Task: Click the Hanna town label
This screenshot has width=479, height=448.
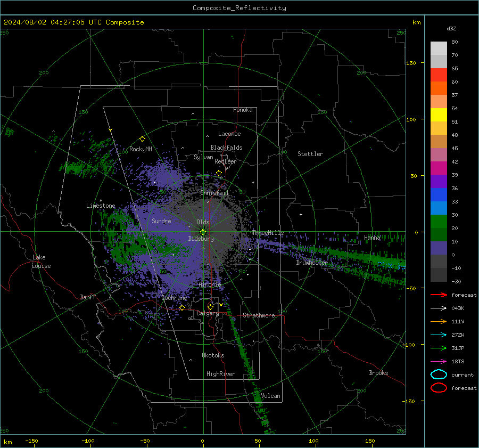Action: [x=372, y=238]
